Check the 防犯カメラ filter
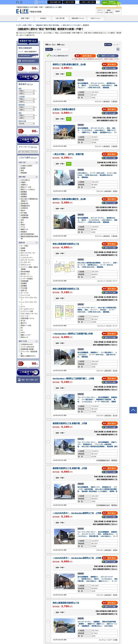The height and width of the screenshot is (644, 138). pos(20,337)
